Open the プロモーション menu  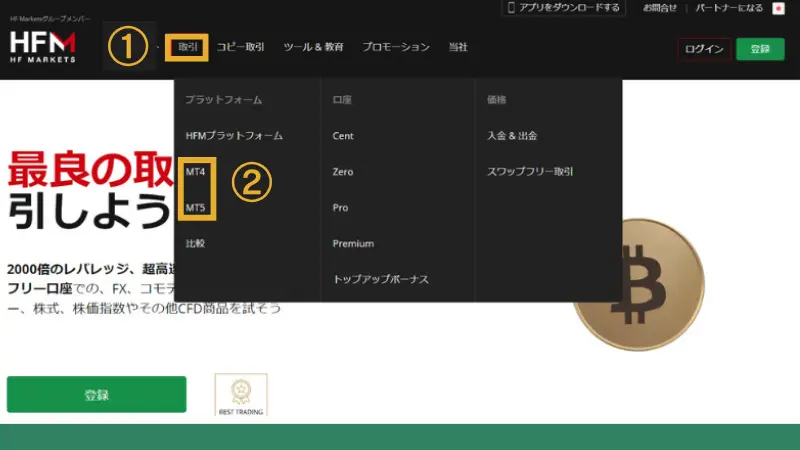[396, 47]
